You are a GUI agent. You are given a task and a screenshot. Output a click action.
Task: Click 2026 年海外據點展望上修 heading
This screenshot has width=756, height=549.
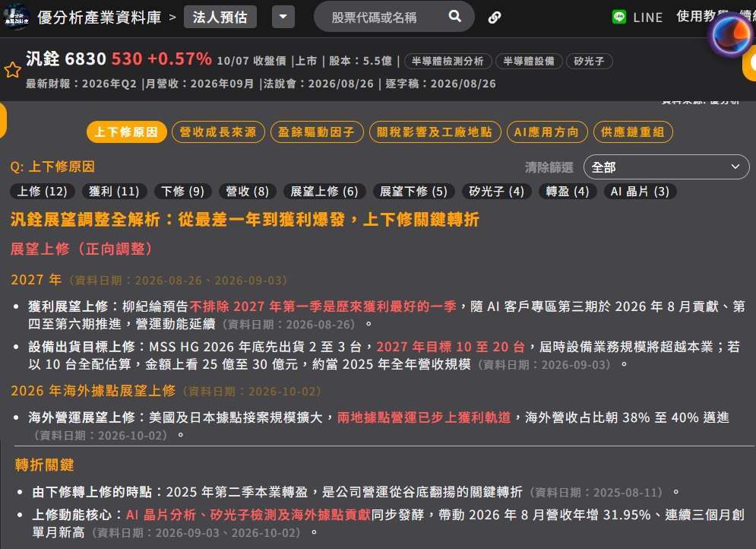pos(93,391)
